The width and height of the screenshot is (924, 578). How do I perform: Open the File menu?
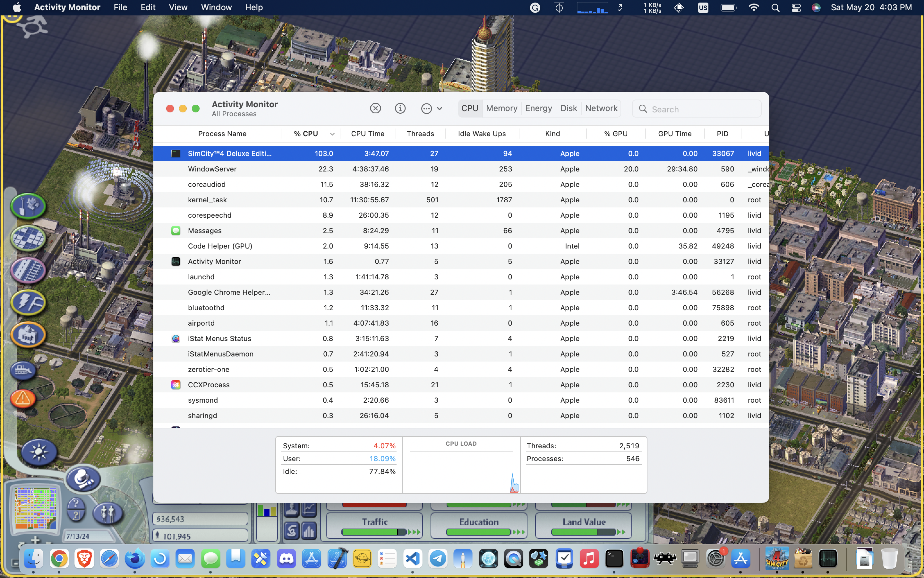pos(120,7)
